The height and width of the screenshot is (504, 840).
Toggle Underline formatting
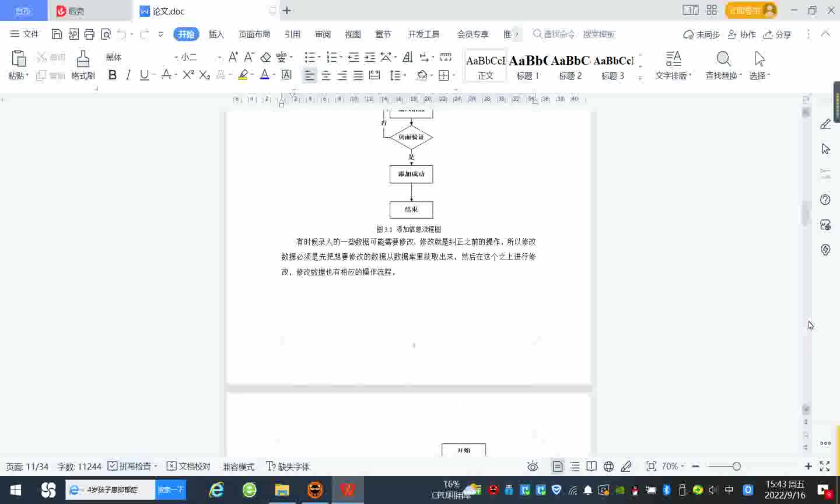pos(143,75)
